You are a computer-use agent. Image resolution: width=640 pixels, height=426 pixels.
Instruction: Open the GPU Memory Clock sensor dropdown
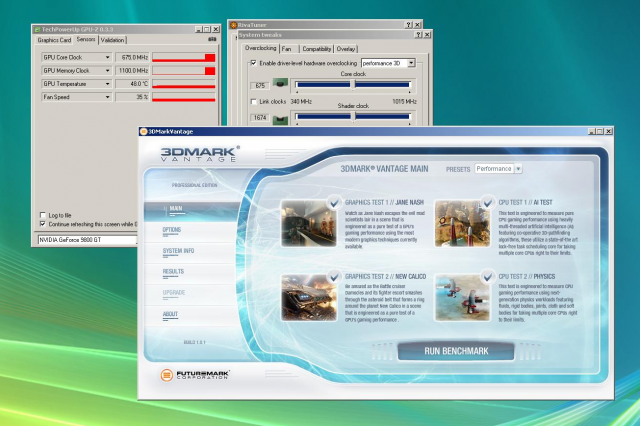coord(107,71)
